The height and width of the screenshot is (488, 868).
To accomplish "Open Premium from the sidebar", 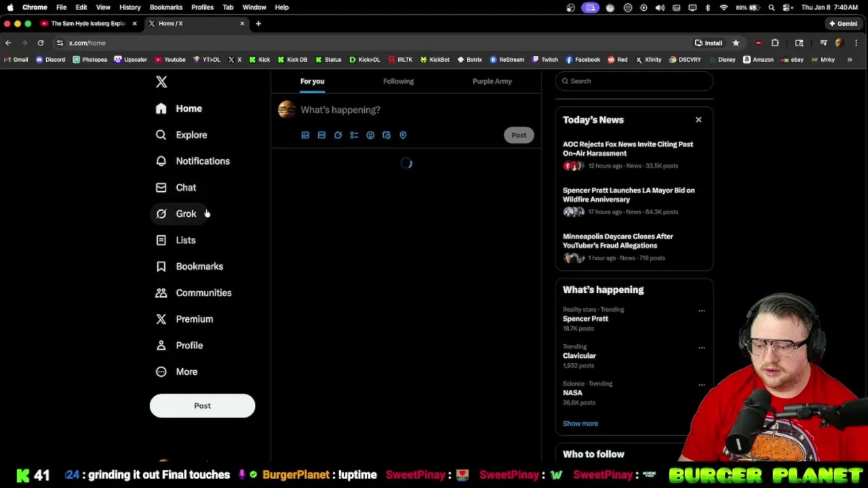I will [184, 319].
